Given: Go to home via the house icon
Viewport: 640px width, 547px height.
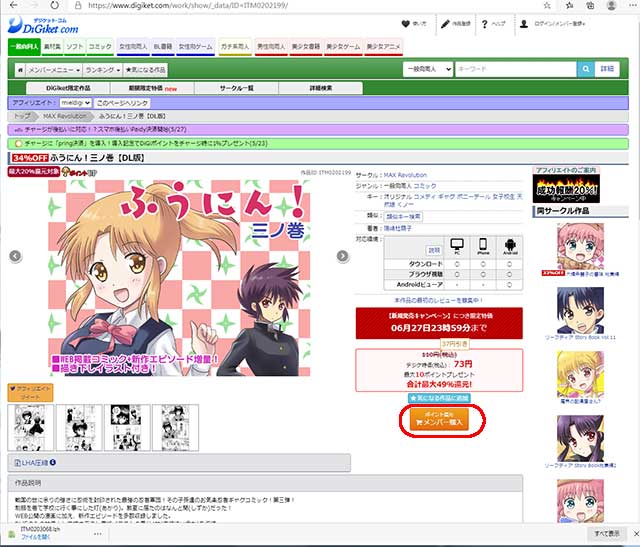Looking at the screenshot, I should click(20, 70).
